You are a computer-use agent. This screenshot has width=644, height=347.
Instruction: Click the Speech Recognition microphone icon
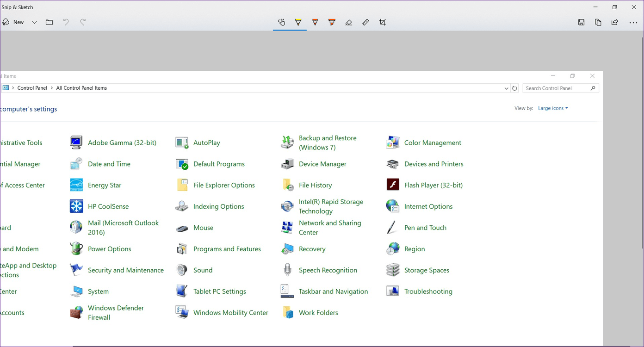coord(287,270)
